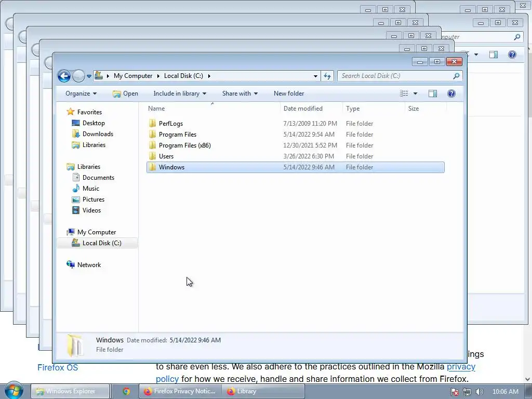Image resolution: width=532 pixels, height=399 pixels.
Task: Click the network tray icon
Action: tap(467, 392)
